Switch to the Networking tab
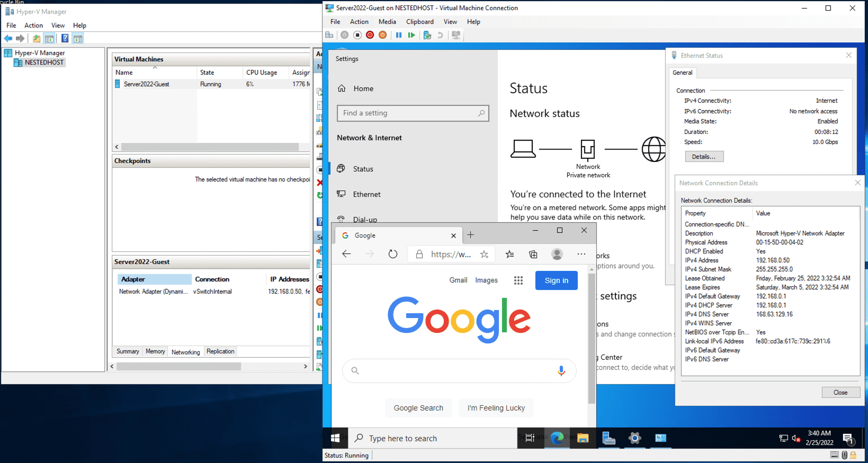This screenshot has width=868, height=463. click(186, 352)
